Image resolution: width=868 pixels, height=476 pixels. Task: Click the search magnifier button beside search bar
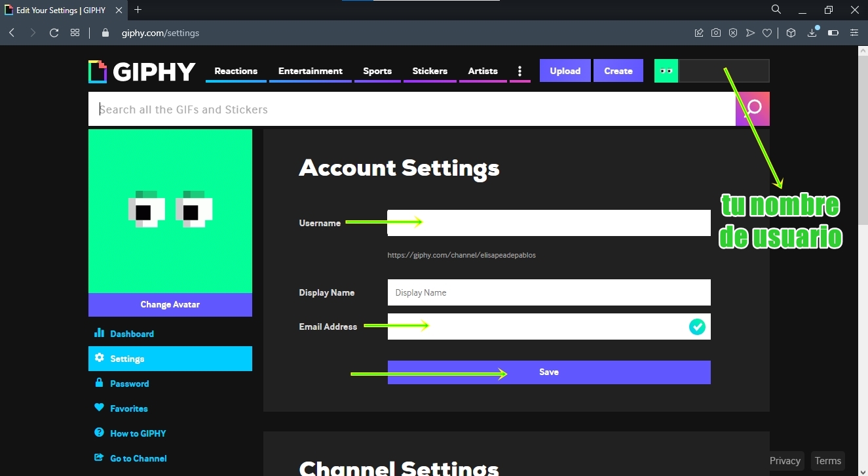753,109
